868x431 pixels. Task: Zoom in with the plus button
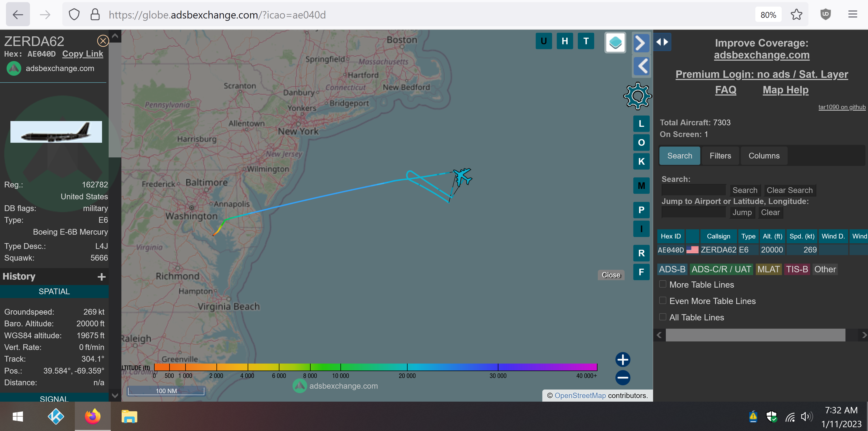(623, 360)
